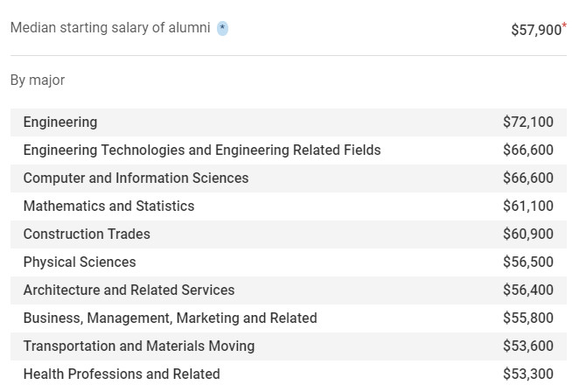This screenshot has height=392, width=572.
Task: Select the Engineering major row
Action: [x=60, y=122]
